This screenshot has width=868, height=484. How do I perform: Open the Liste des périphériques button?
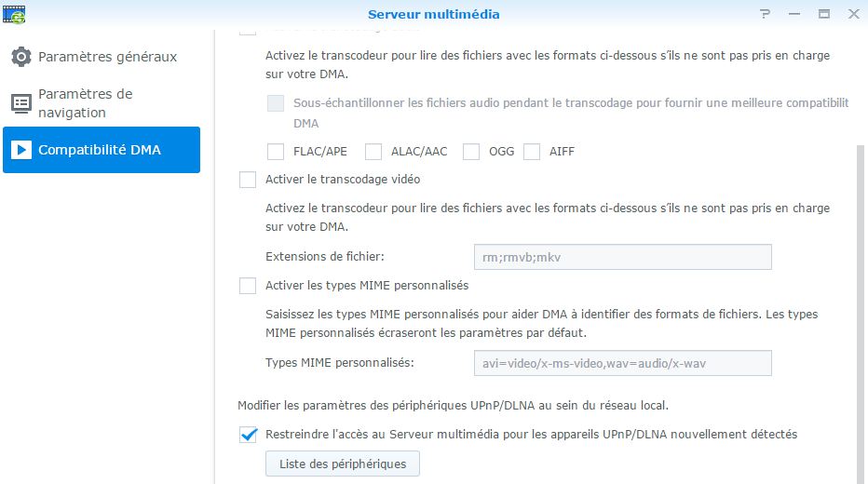(x=342, y=464)
